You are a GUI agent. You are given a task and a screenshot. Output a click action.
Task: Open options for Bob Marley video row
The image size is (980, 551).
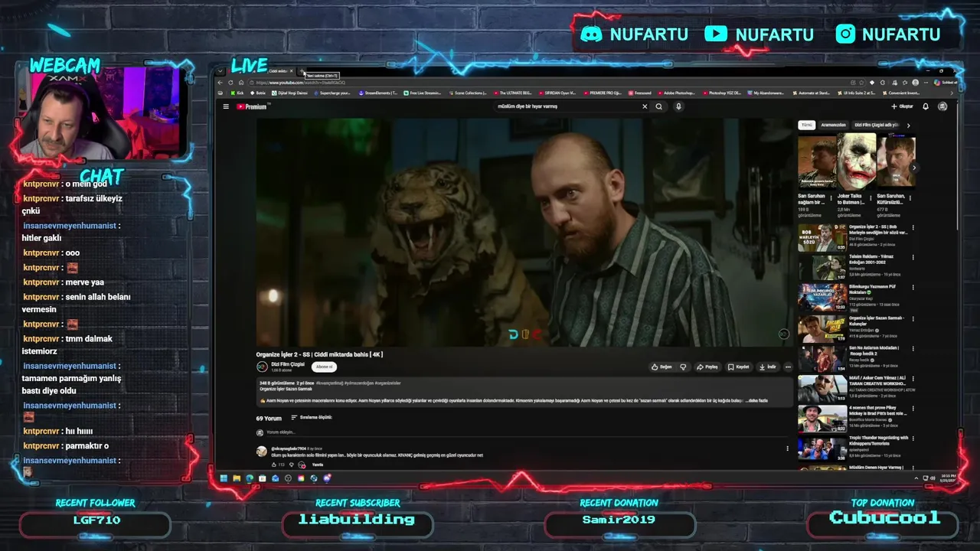(913, 228)
